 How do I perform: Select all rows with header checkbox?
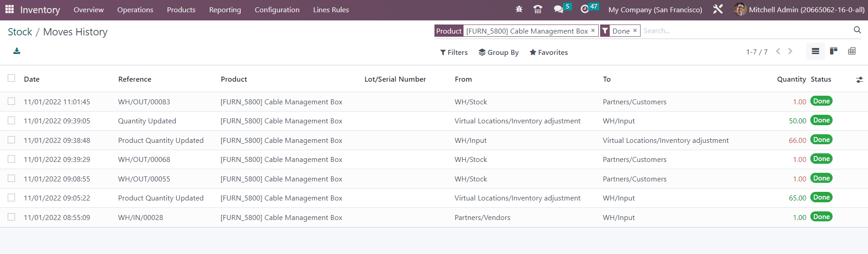tap(11, 78)
